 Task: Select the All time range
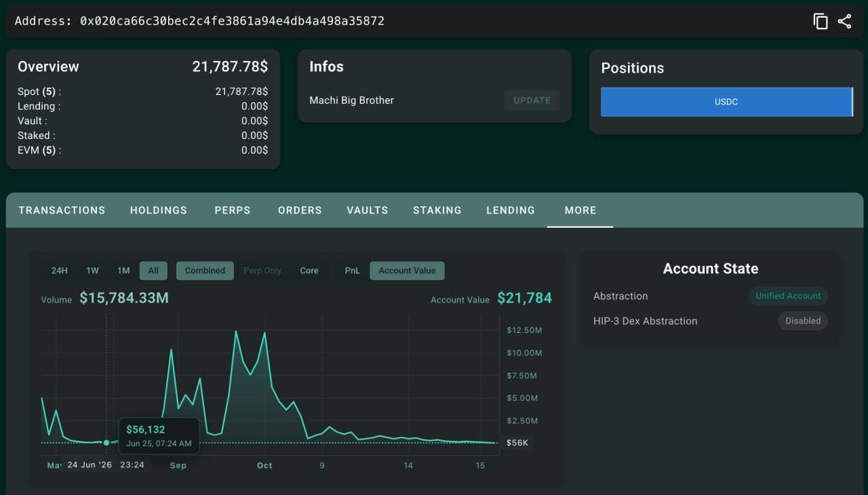pyautogui.click(x=153, y=271)
